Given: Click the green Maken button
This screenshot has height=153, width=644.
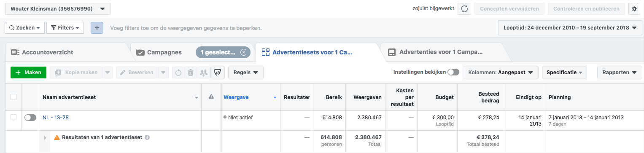Looking at the screenshot, I should click(28, 72).
